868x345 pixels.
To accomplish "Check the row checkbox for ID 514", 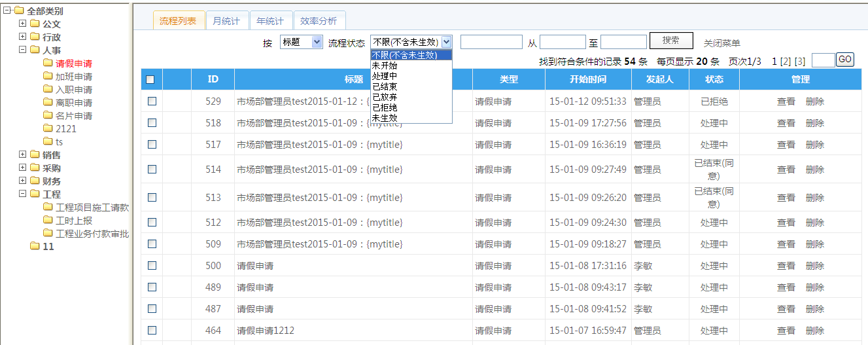I will pyautogui.click(x=152, y=170).
